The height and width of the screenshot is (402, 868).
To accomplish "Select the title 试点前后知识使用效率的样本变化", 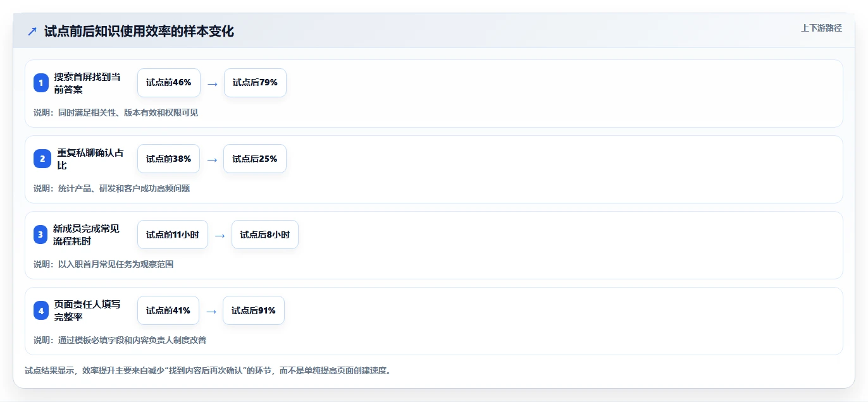I will coord(139,32).
